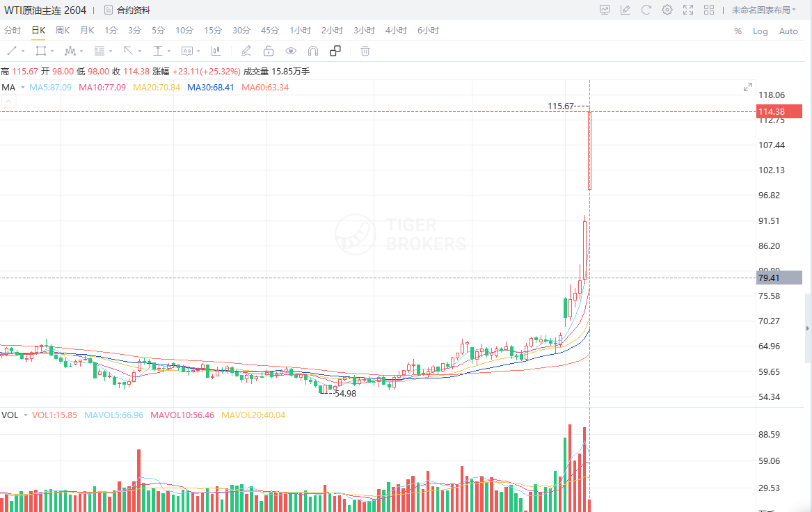Refresh the chart with the reload icon
Screen dimensions: 812x512
click(646, 10)
